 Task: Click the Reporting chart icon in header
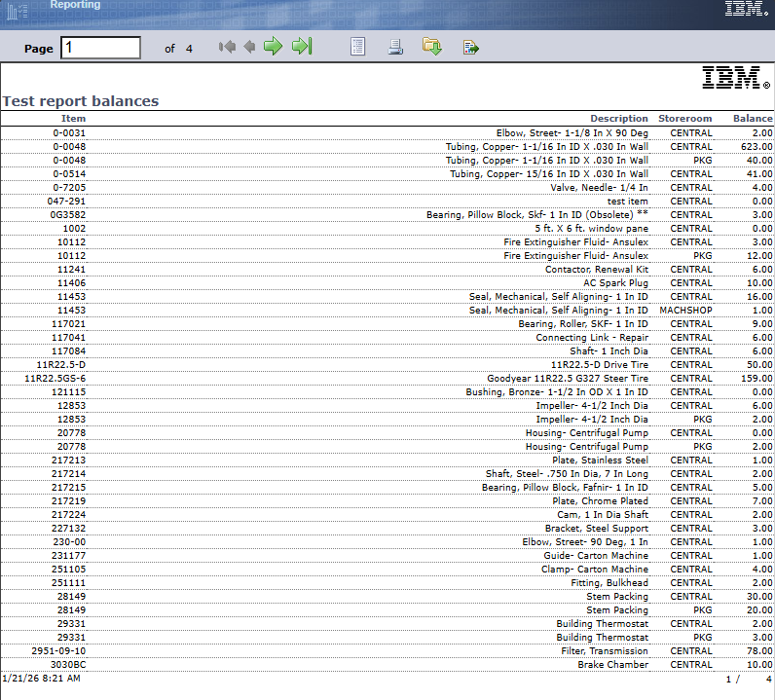click(18, 10)
